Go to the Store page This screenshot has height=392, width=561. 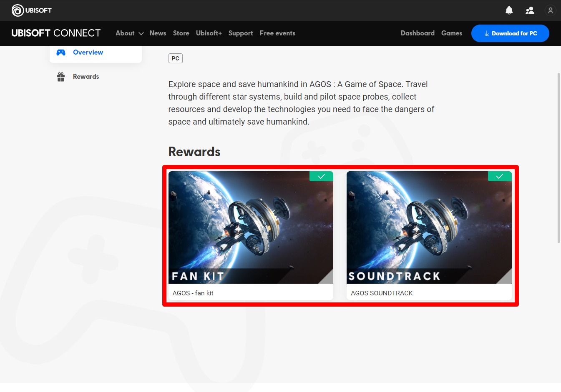tap(181, 33)
